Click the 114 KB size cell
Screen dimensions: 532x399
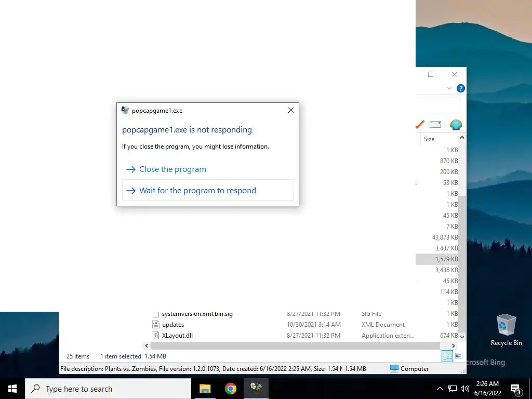pos(449,292)
